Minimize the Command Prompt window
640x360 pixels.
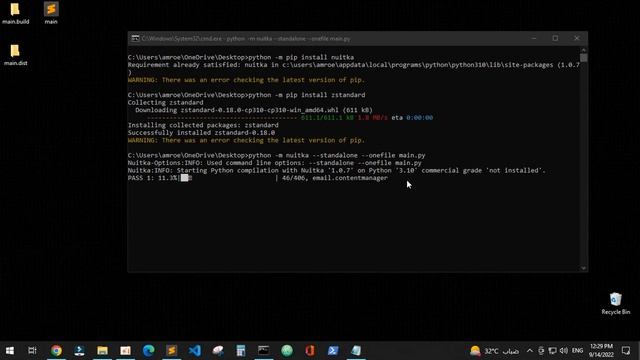[x=534, y=38]
